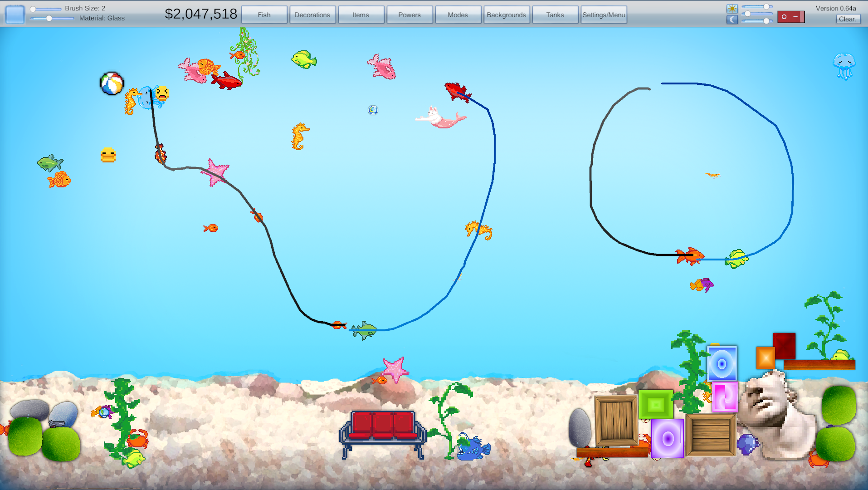Open Settings/Menu
Viewport: 868px width, 490px height.
click(604, 15)
